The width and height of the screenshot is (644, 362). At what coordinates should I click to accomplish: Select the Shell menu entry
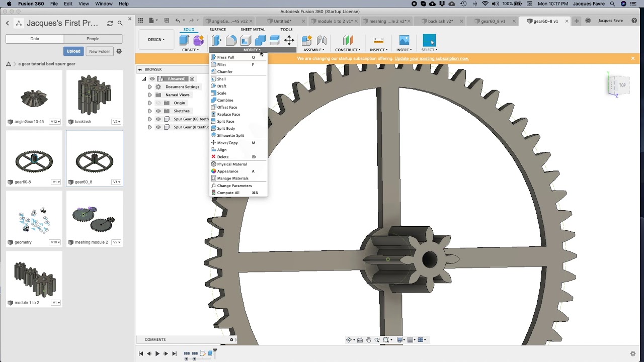coord(238,79)
